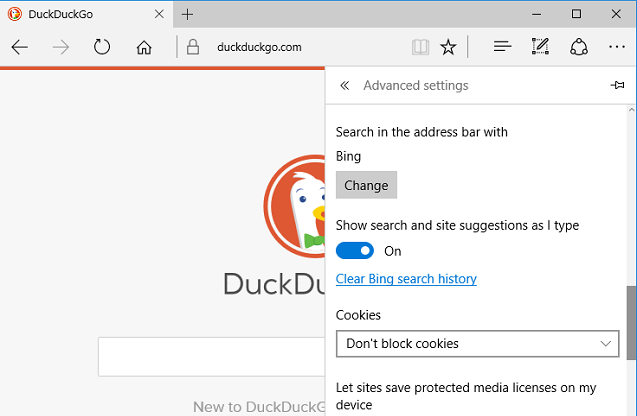
Task: Open the Share icon in the toolbar
Action: tap(578, 47)
